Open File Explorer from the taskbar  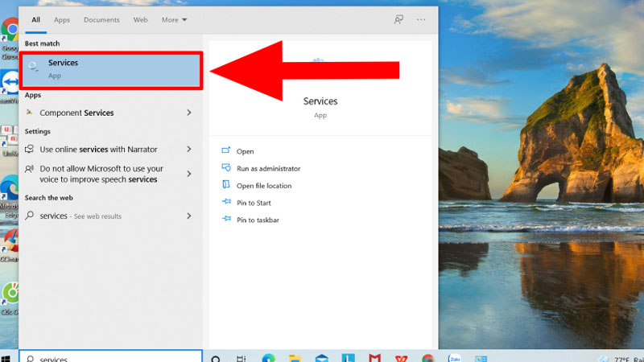[x=295, y=358]
